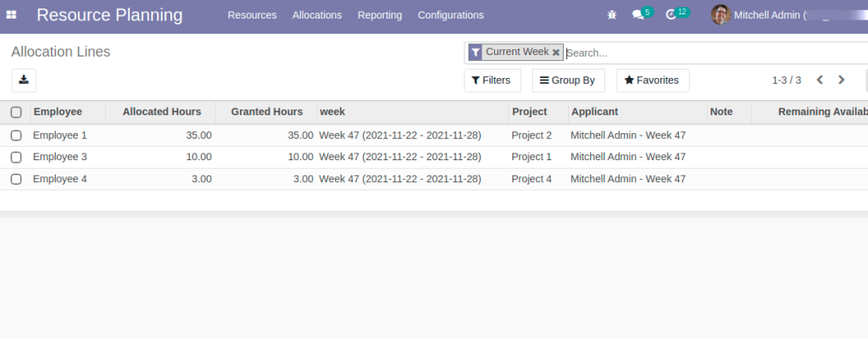Click Mitchell Admin avatar picture
This screenshot has width=868, height=339.
point(721,15)
